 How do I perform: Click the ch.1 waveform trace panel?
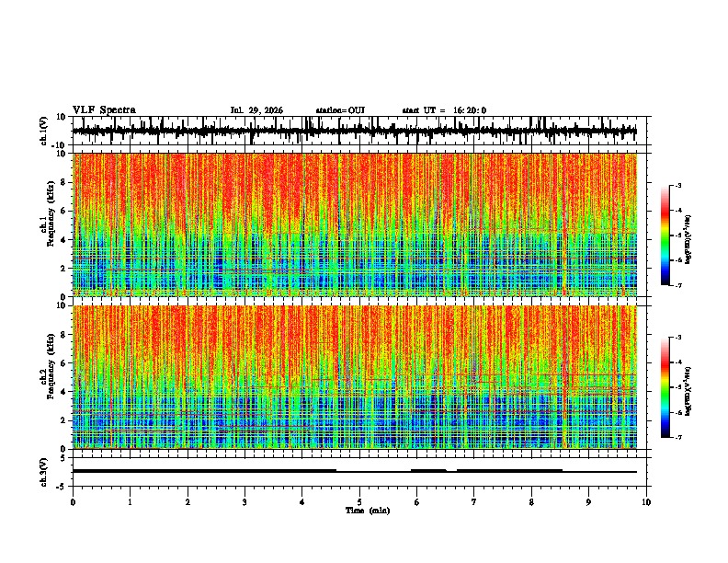(x=359, y=131)
